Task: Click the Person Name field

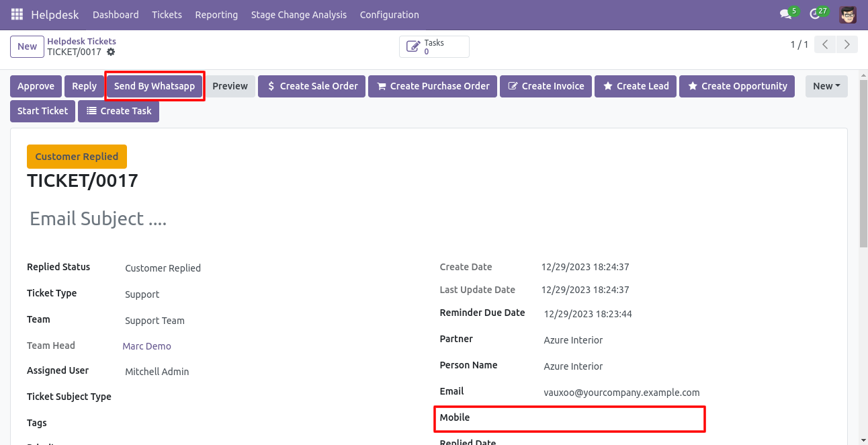Action: click(573, 366)
